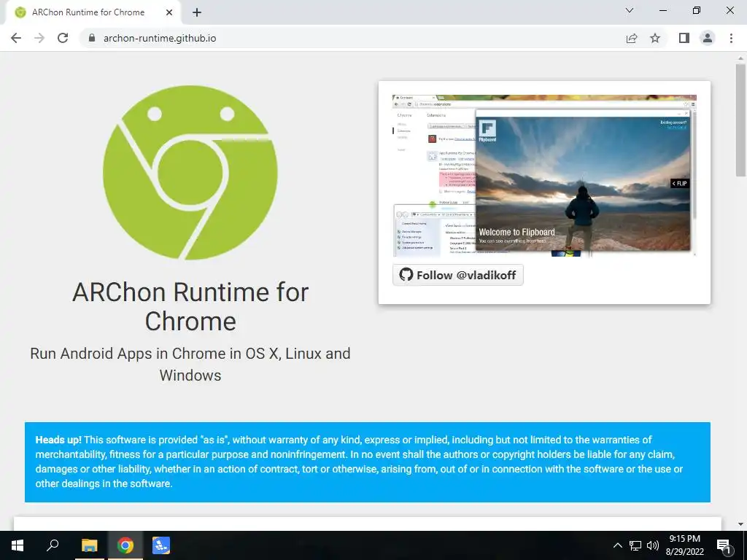Show hidden system tray icons

617,545
